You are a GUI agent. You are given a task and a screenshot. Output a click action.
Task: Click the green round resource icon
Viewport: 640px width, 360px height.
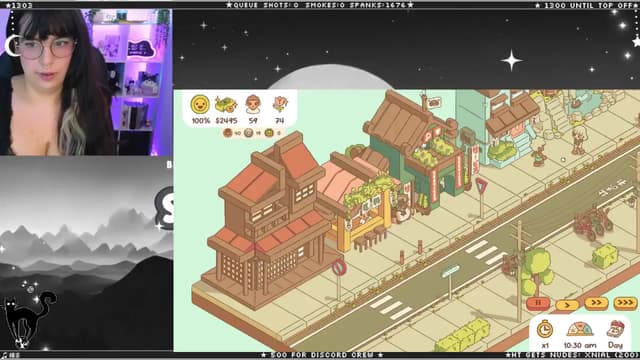[269, 133]
